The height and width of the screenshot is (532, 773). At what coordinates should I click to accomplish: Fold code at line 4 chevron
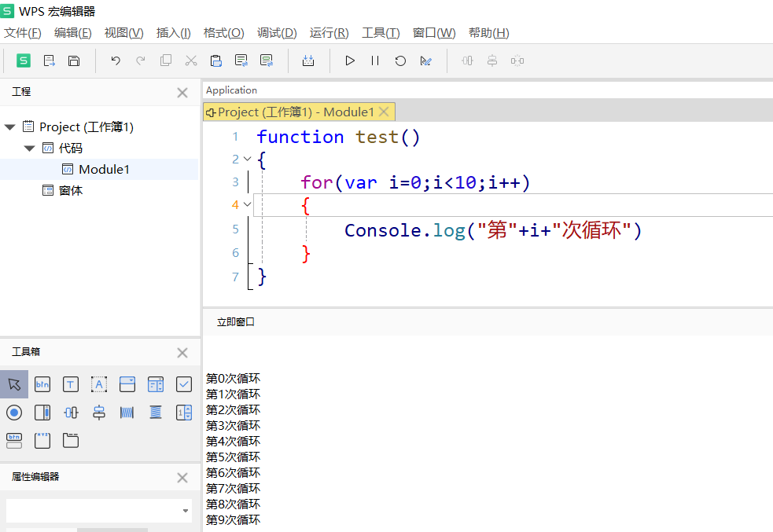coord(248,204)
